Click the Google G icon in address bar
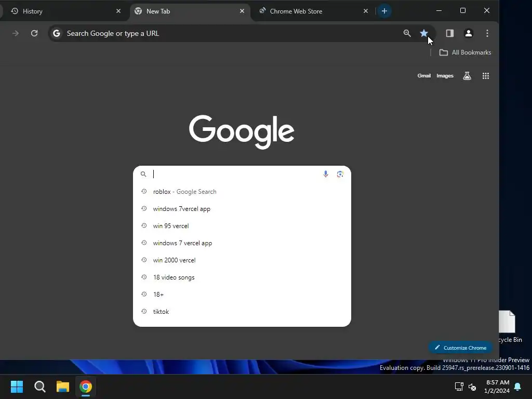The image size is (532, 399). pyautogui.click(x=57, y=33)
